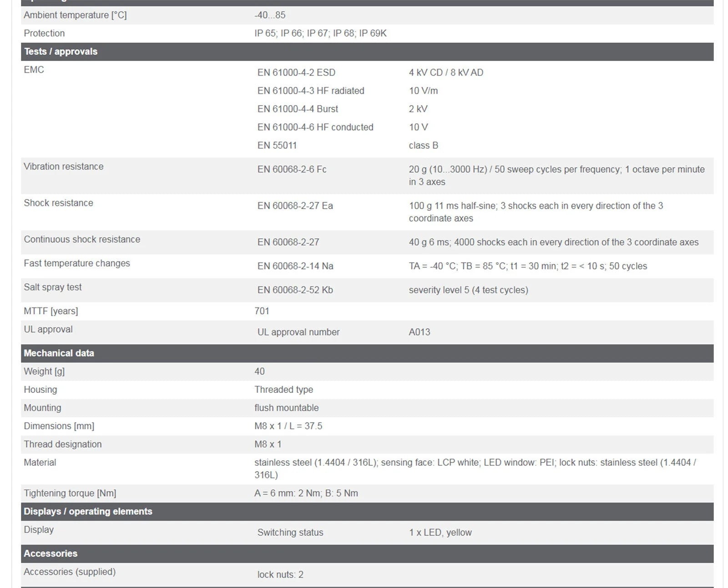Select the EN 60068-2-6 Fc vibration standard
This screenshot has width=728, height=588.
coord(292,169)
